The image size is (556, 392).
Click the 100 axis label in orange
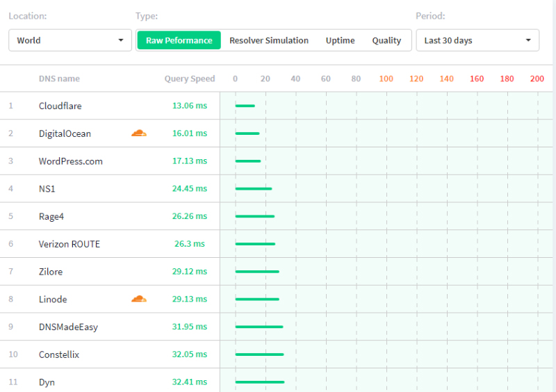coord(386,79)
